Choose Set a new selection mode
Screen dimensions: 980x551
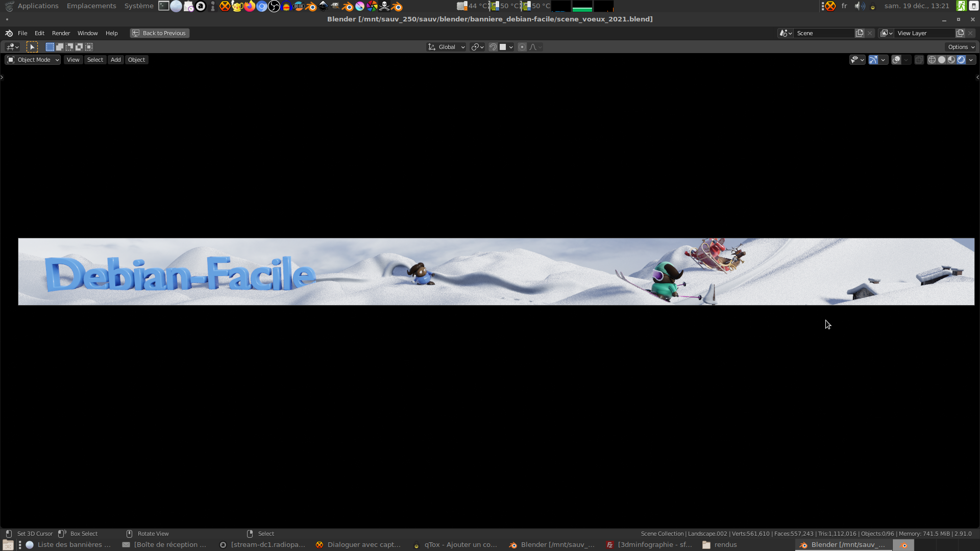(x=50, y=47)
